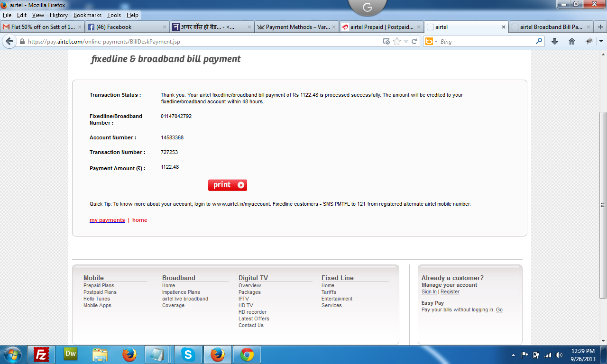The width and height of the screenshot is (607, 364).
Task: Open Dreamweaver from the taskbar
Action: pos(71,355)
